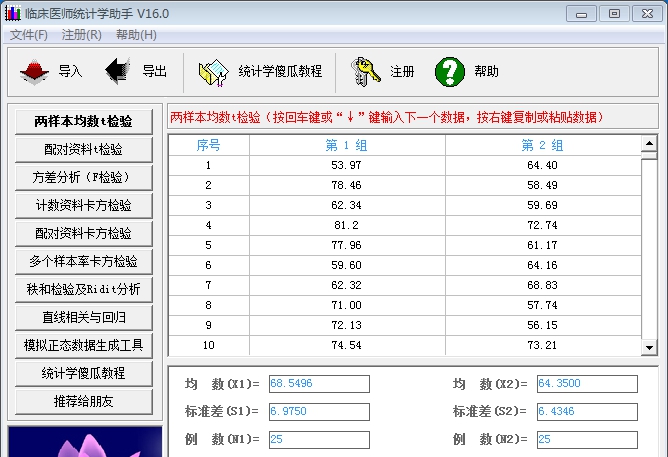Open 配对资料卡方检验
This screenshot has height=457, width=668.
(84, 233)
